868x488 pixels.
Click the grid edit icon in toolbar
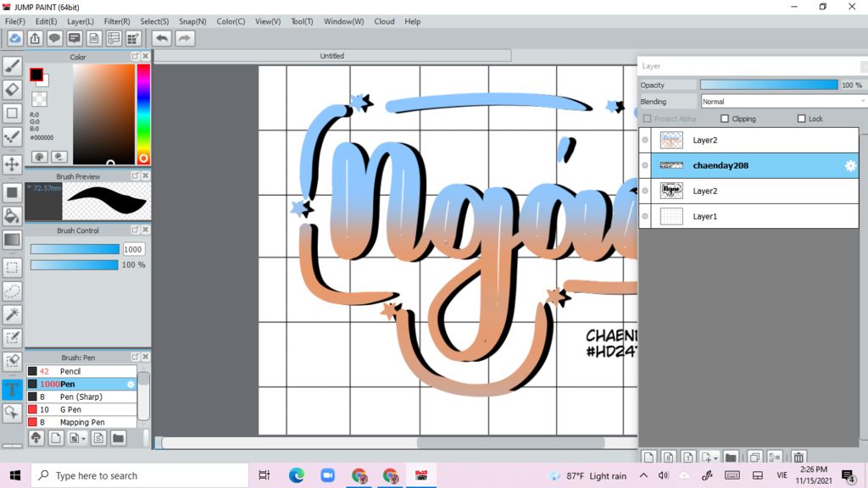(x=133, y=38)
